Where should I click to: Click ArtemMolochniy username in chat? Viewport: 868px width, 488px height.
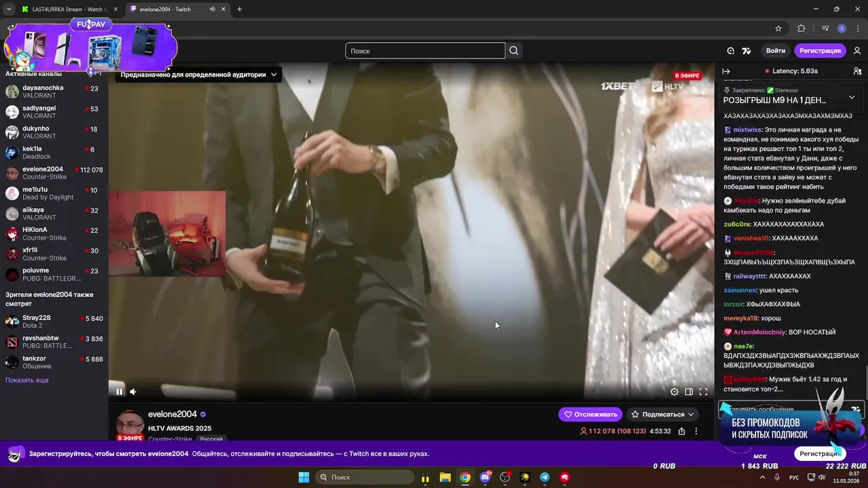pyautogui.click(x=759, y=332)
